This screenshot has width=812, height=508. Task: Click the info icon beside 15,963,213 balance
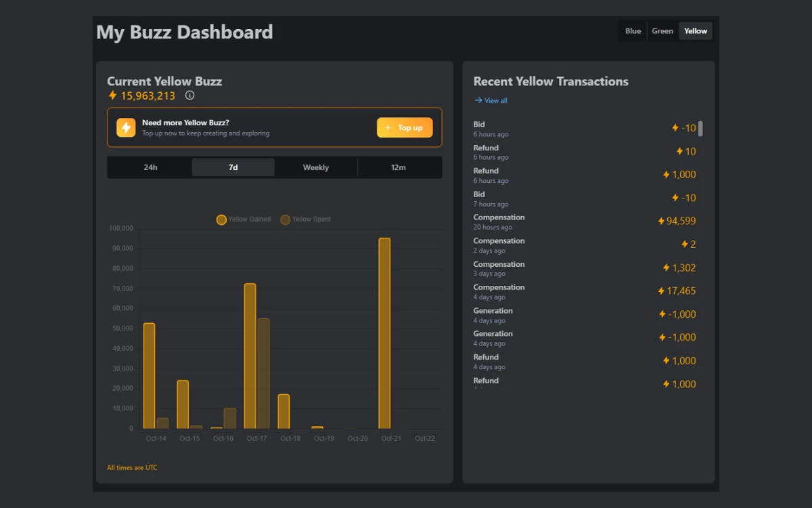click(x=189, y=96)
